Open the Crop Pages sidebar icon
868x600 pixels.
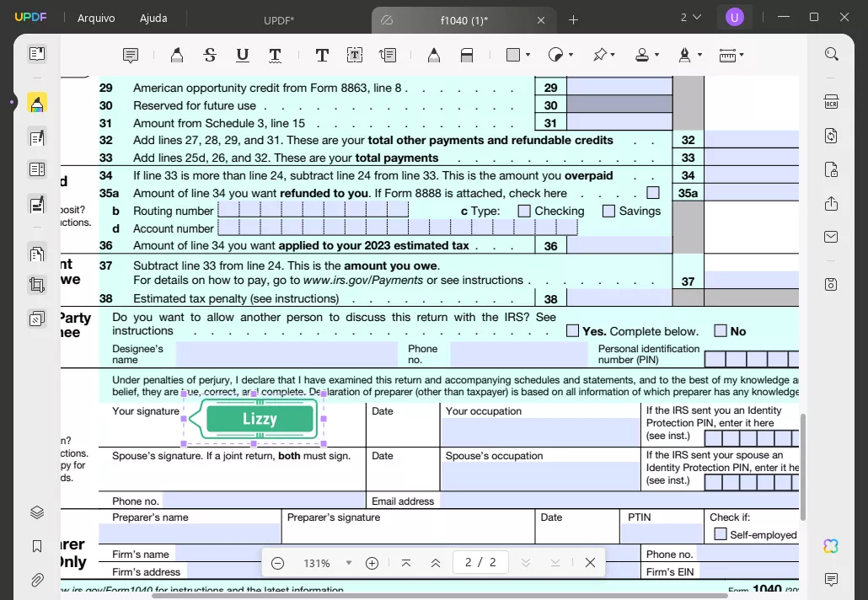click(x=37, y=285)
